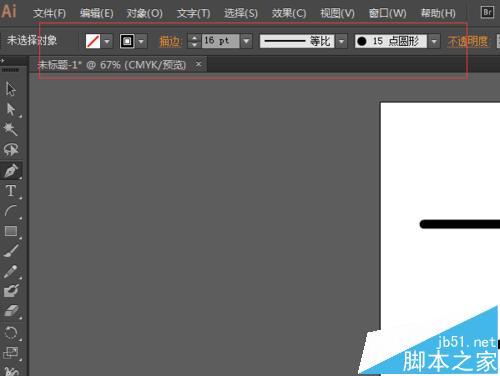Select the Pencil tool
The height and width of the screenshot is (376, 500).
pos(11,272)
